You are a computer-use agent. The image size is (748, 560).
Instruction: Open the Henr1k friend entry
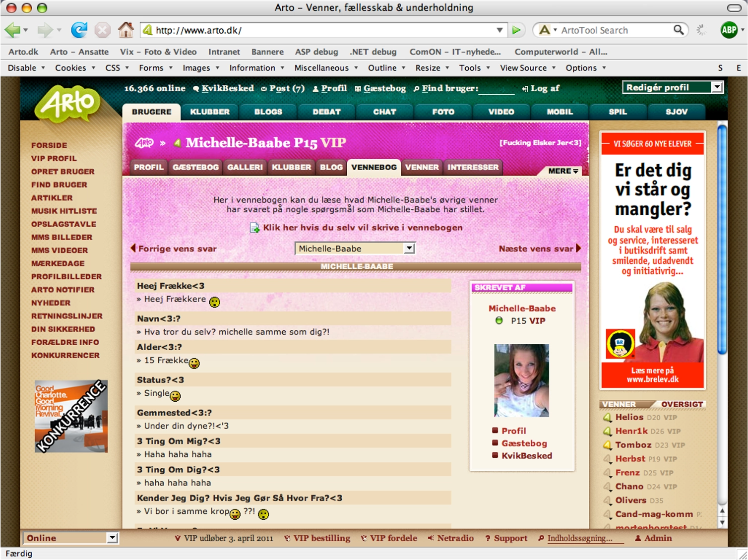coord(631,431)
